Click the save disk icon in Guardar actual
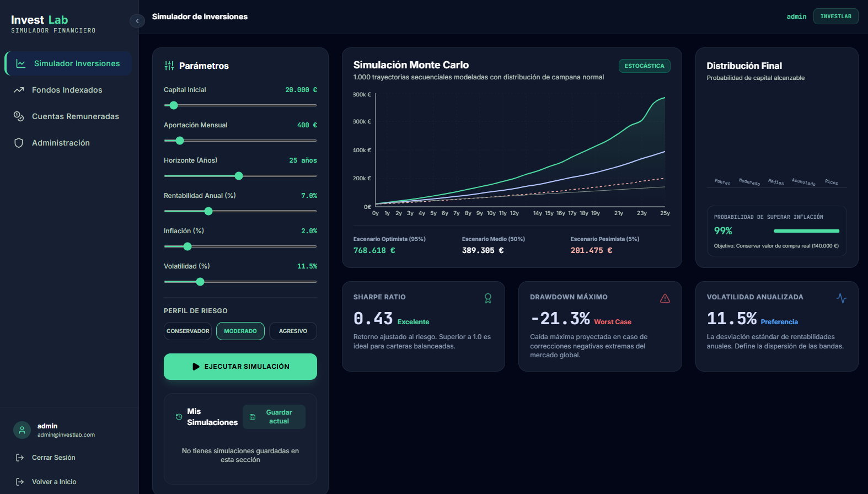This screenshot has height=494, width=868. (253, 417)
